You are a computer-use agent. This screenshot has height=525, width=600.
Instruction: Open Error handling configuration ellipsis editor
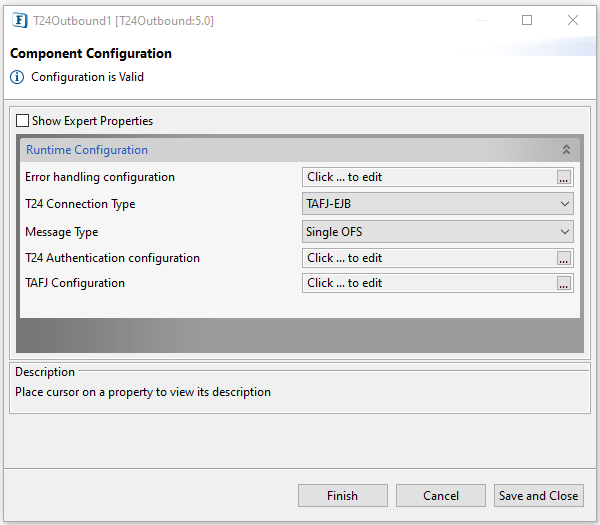tap(564, 177)
